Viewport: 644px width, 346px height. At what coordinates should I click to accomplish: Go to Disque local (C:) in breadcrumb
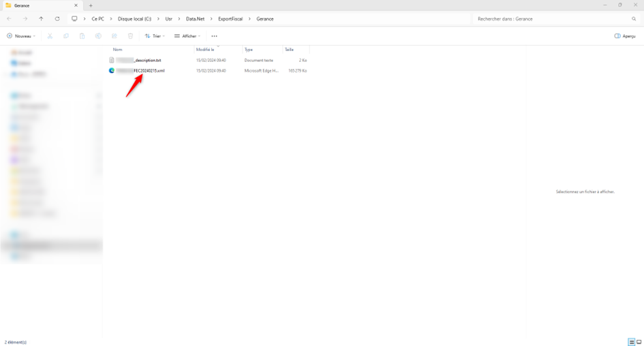pyautogui.click(x=135, y=19)
